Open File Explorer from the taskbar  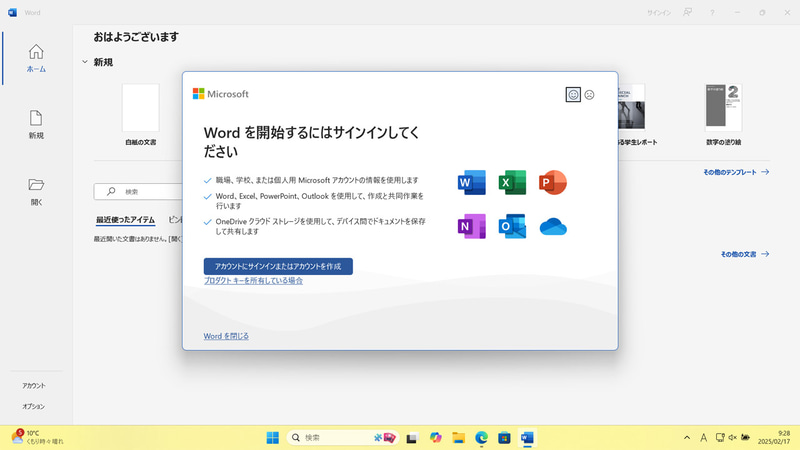458,438
